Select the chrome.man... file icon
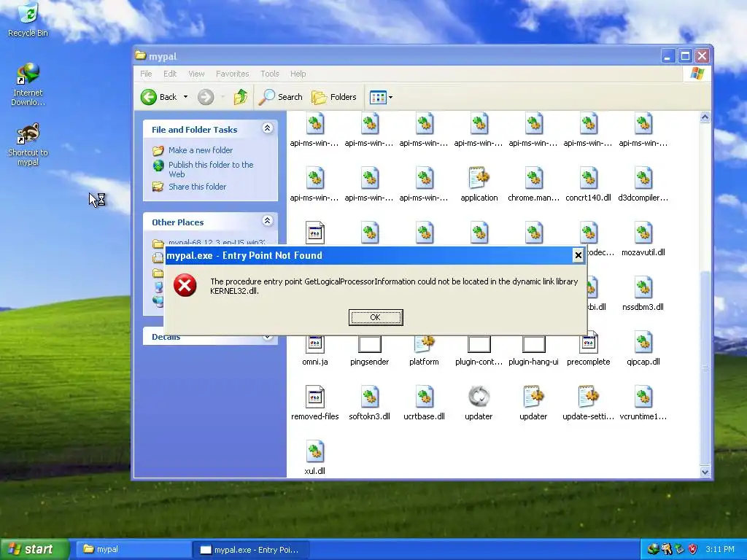The image size is (747, 560). pyautogui.click(x=533, y=178)
